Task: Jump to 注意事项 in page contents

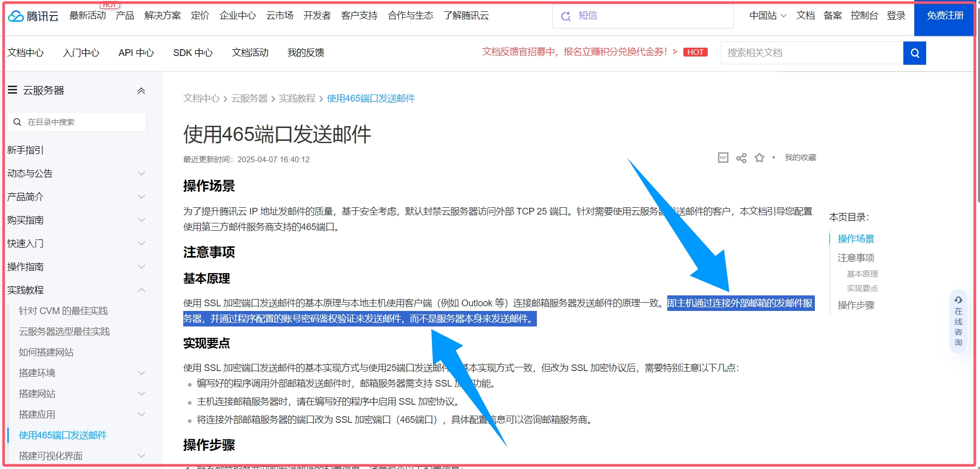Action: pyautogui.click(x=856, y=258)
